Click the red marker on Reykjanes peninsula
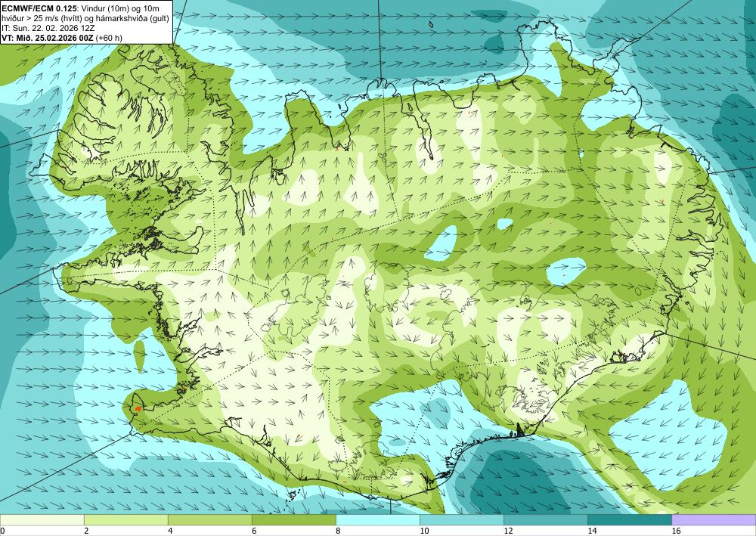The height and width of the screenshot is (536, 756). (138, 408)
